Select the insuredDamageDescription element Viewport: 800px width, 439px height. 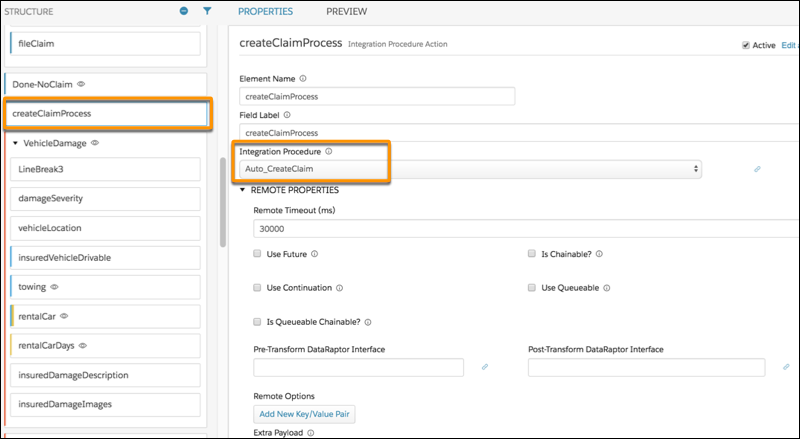(105, 375)
